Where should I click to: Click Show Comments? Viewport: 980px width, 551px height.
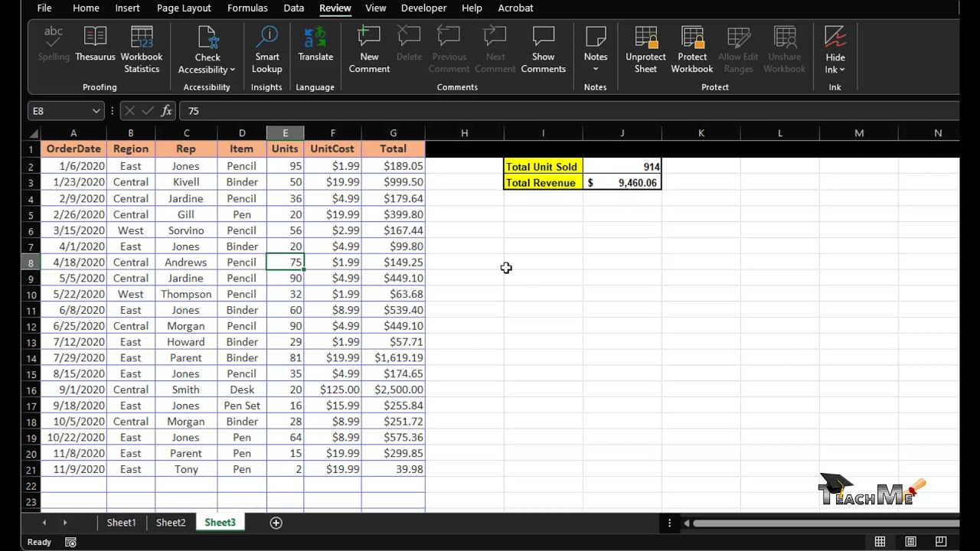pyautogui.click(x=543, y=50)
